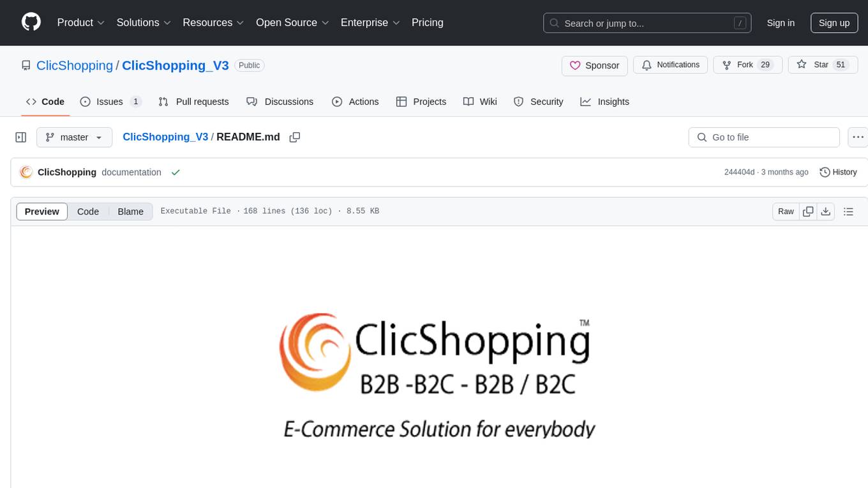Switch to the Projects tab
This screenshot has width=868, height=488.
point(421,102)
